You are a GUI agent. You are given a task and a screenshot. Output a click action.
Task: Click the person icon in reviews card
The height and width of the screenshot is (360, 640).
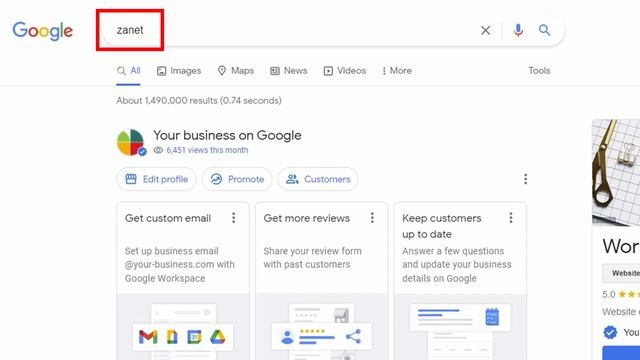[287, 337]
